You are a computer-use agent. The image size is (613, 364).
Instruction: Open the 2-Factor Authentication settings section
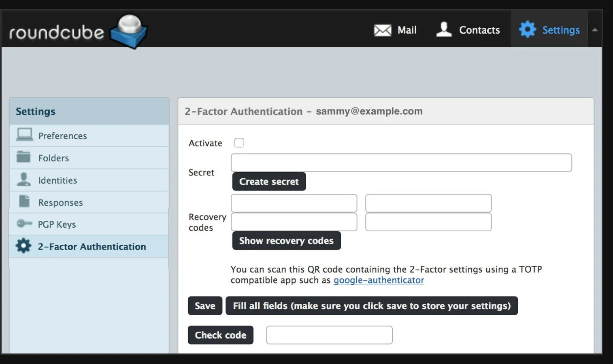pyautogui.click(x=92, y=247)
